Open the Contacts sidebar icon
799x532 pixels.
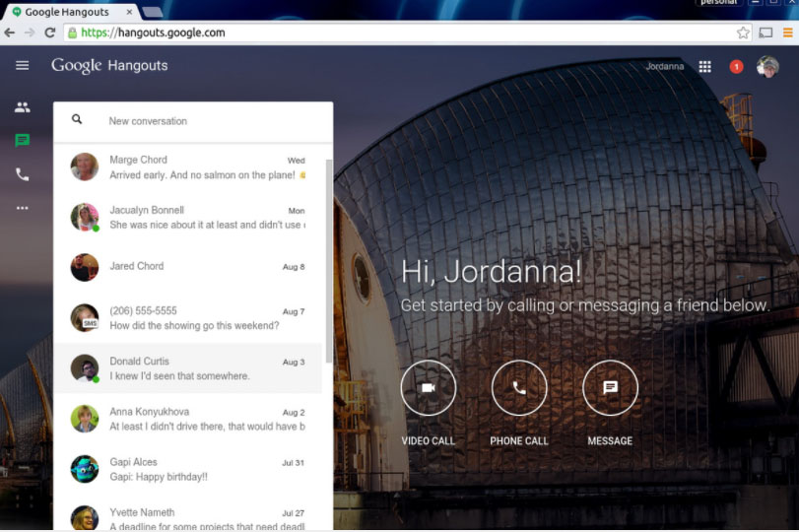[x=22, y=107]
